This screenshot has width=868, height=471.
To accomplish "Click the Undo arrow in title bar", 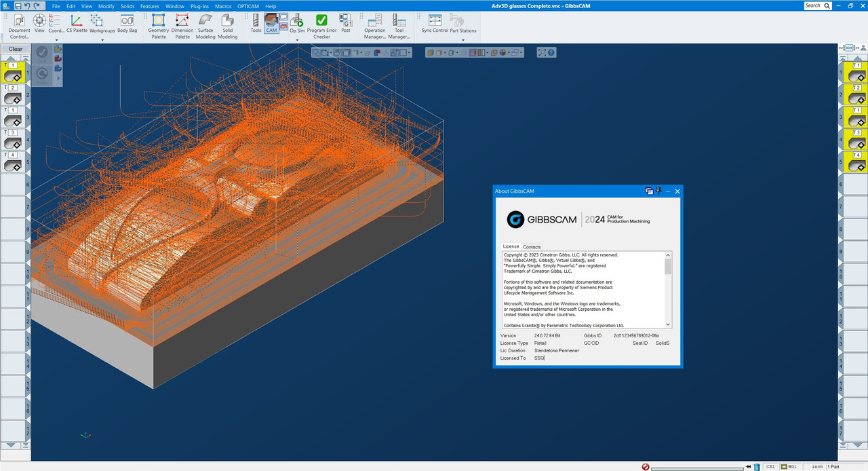I will pos(28,5).
